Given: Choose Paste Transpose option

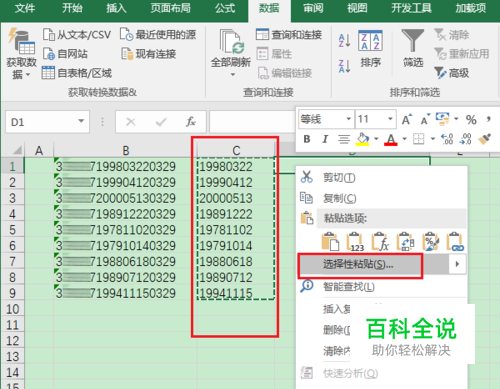Looking at the screenshot, I should 405,241.
